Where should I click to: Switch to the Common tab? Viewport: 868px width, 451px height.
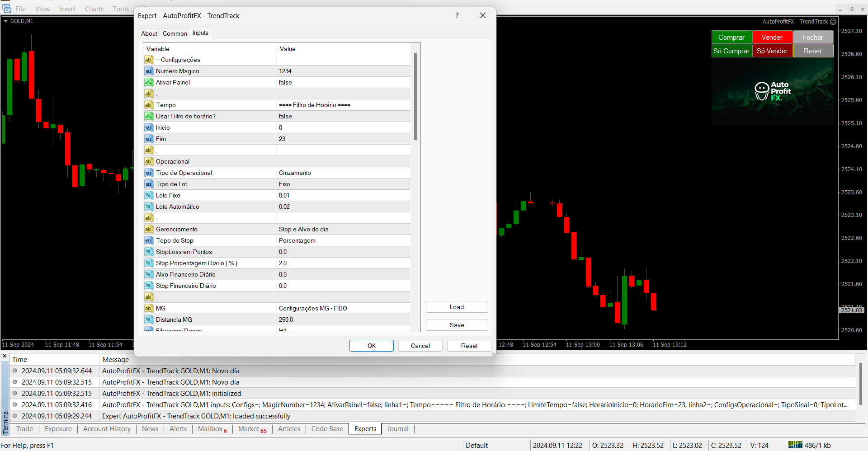pyautogui.click(x=175, y=33)
